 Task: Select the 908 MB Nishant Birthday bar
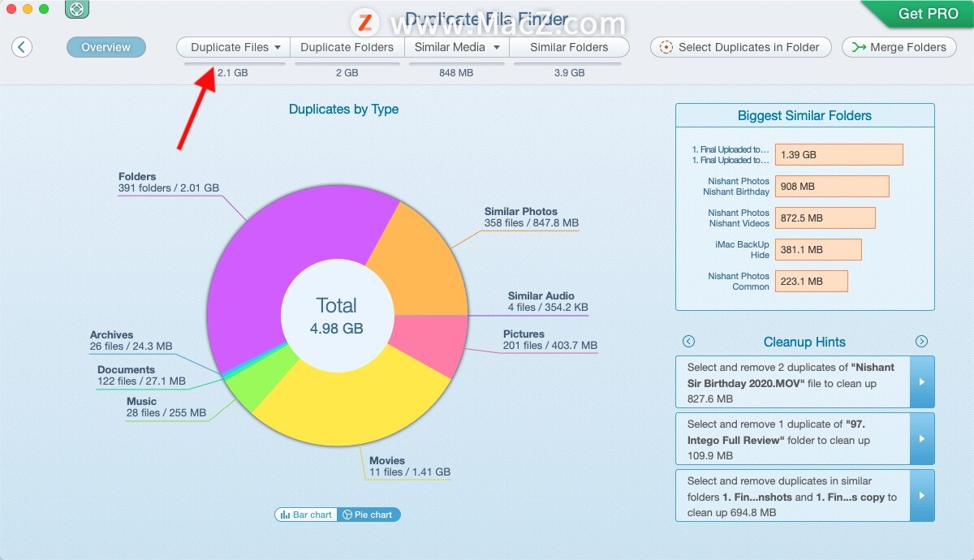832,186
